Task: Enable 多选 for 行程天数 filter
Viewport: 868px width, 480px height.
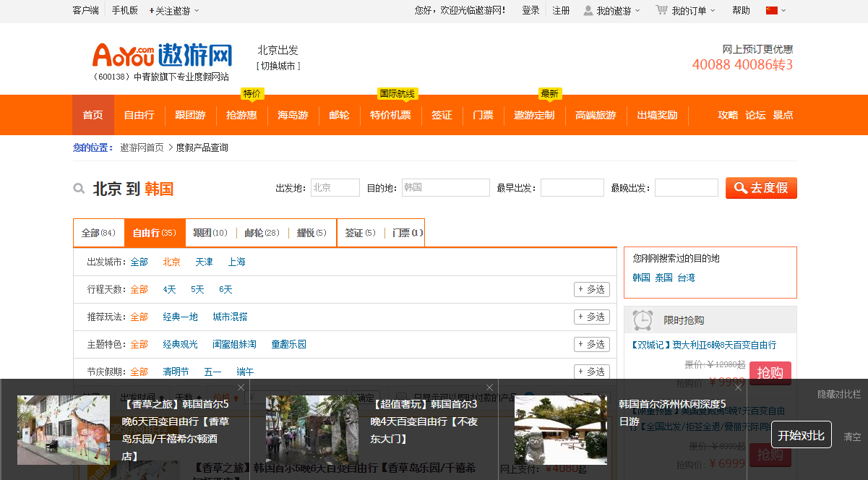Action: click(x=592, y=289)
